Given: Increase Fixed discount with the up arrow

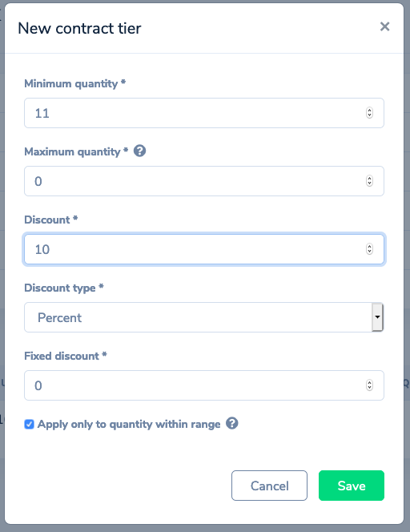Looking at the screenshot, I should point(369,382).
